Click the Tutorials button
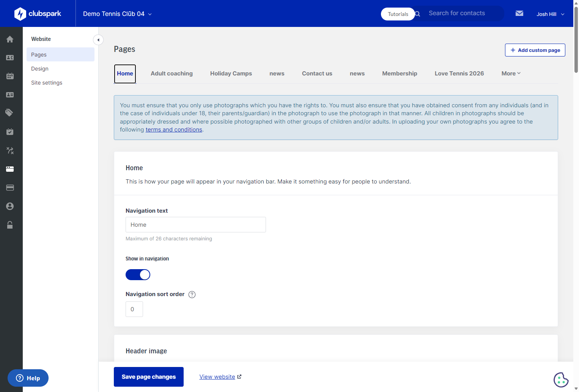This screenshot has height=392, width=579. coord(398,14)
